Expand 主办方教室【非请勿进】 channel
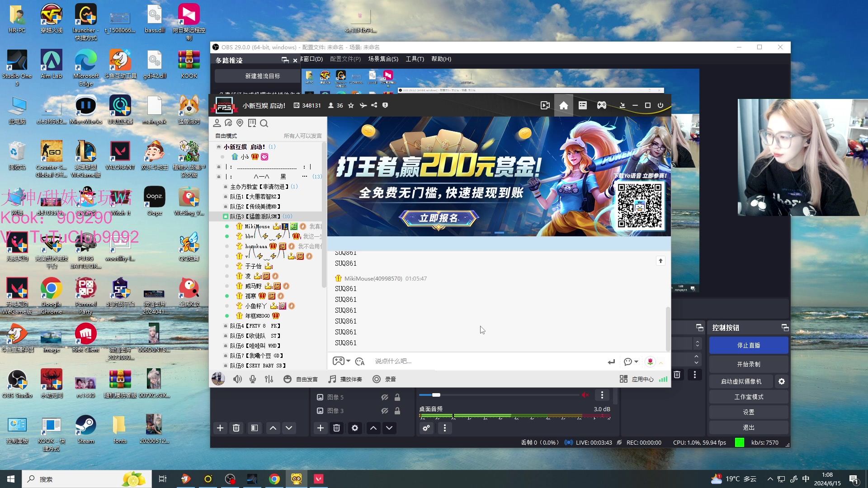 click(x=226, y=187)
